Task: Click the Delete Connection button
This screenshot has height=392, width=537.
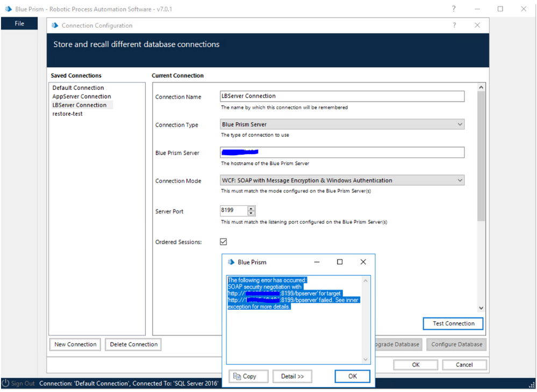Action: click(x=133, y=344)
